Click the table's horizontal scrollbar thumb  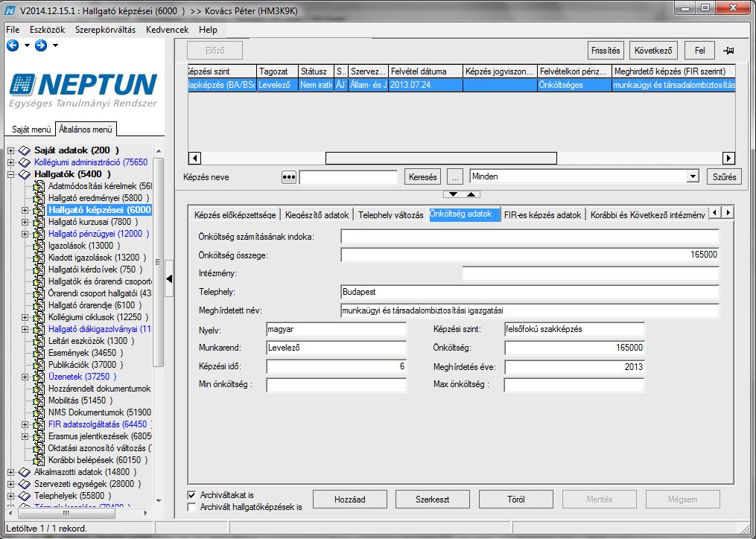point(441,158)
